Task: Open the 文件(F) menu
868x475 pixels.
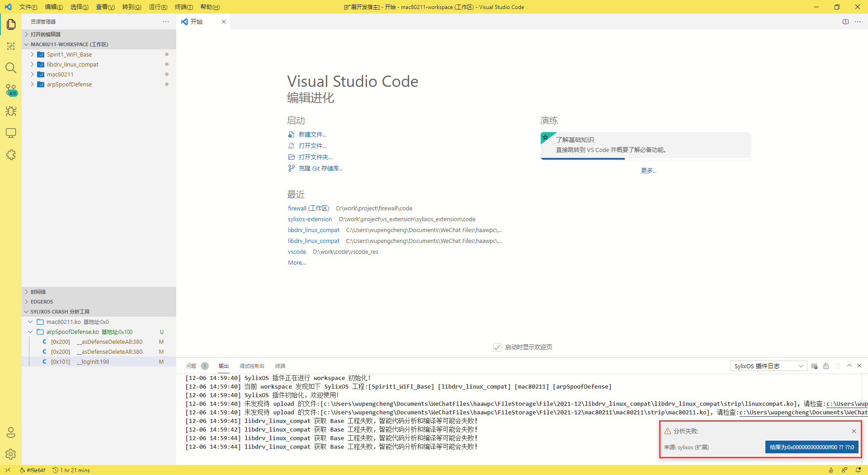Action: [x=28, y=7]
